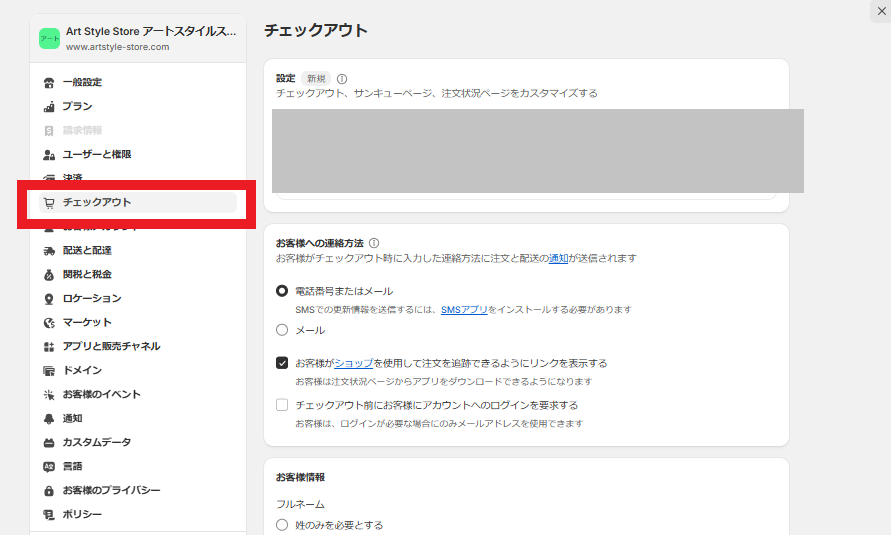The image size is (891, 535).
Task: Click info icon next to お客様への連絡方法
Action: click(374, 243)
